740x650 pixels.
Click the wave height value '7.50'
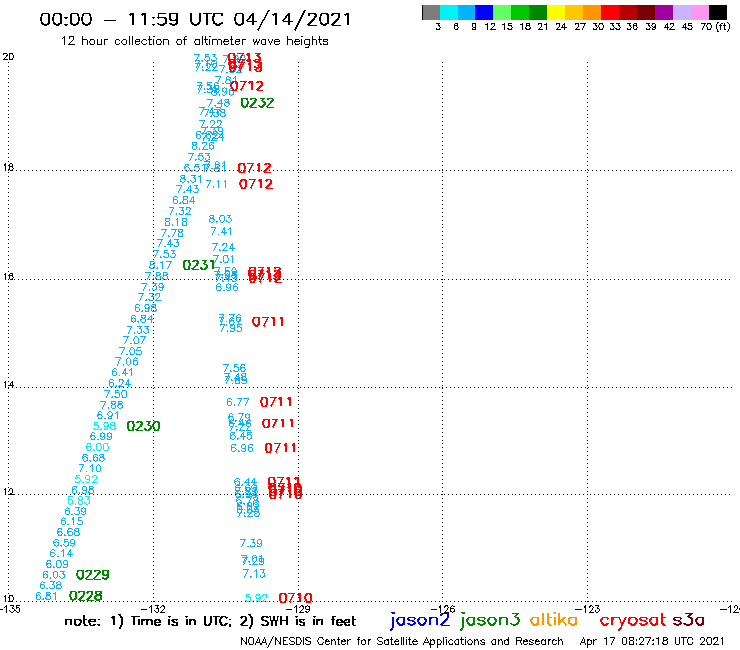click(116, 394)
